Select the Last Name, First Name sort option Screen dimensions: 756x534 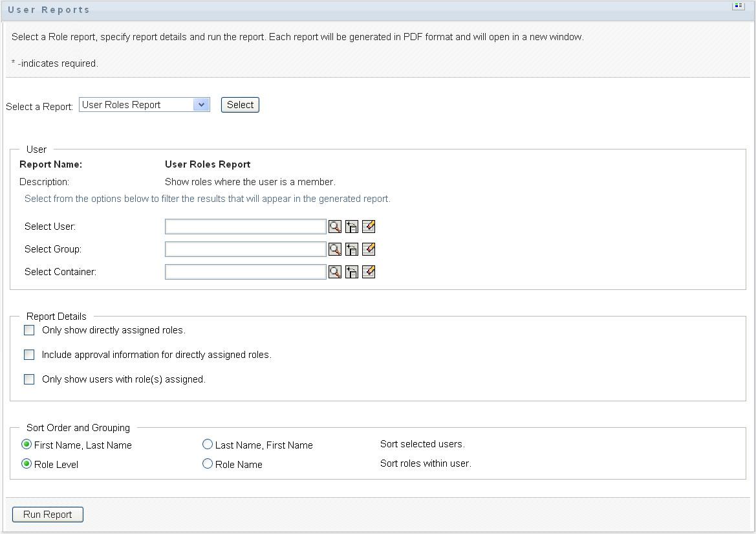click(208, 445)
